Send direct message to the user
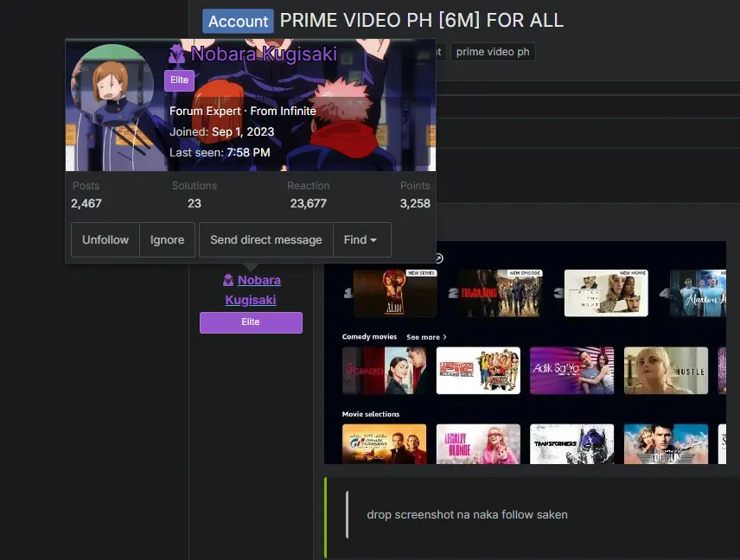The width and height of the screenshot is (740, 560). [x=266, y=239]
